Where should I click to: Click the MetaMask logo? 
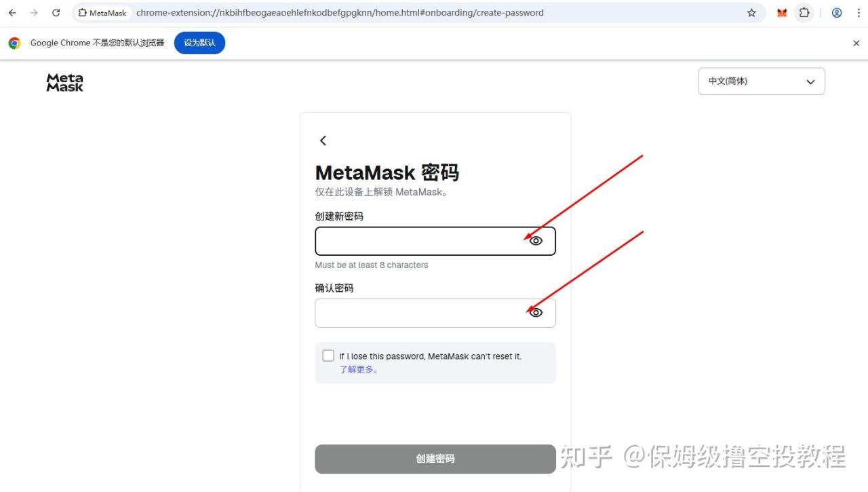64,82
